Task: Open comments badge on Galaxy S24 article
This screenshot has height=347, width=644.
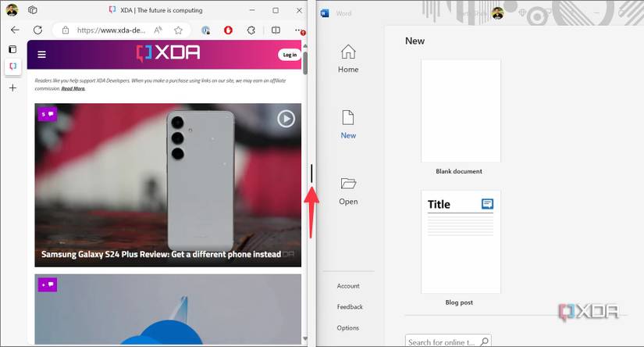Action: (48, 114)
